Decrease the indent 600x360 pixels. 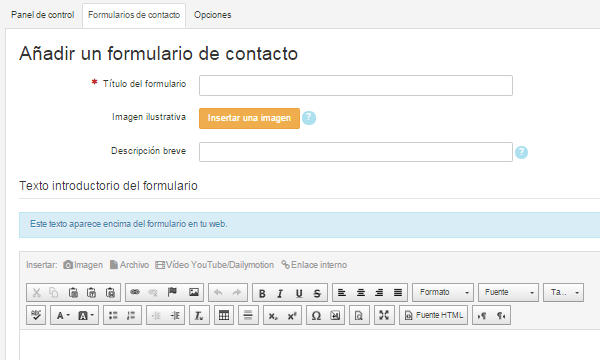pyautogui.click(x=156, y=316)
